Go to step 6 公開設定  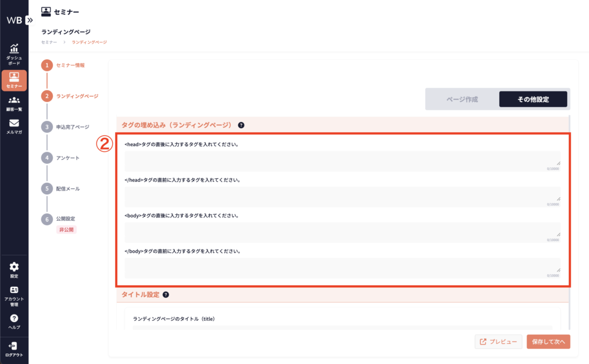tap(65, 219)
